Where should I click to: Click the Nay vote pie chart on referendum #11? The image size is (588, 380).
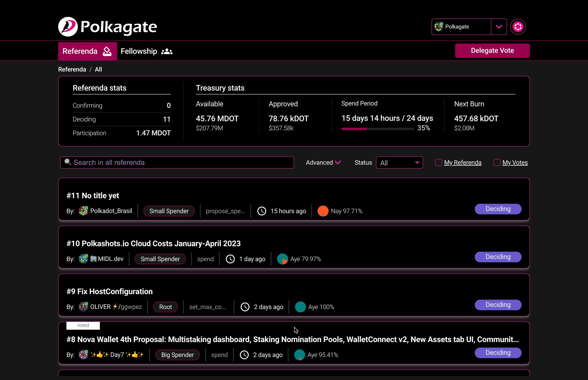[323, 211]
